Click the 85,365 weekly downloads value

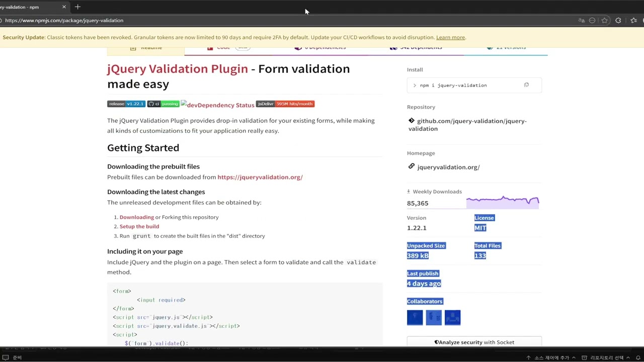click(x=418, y=203)
